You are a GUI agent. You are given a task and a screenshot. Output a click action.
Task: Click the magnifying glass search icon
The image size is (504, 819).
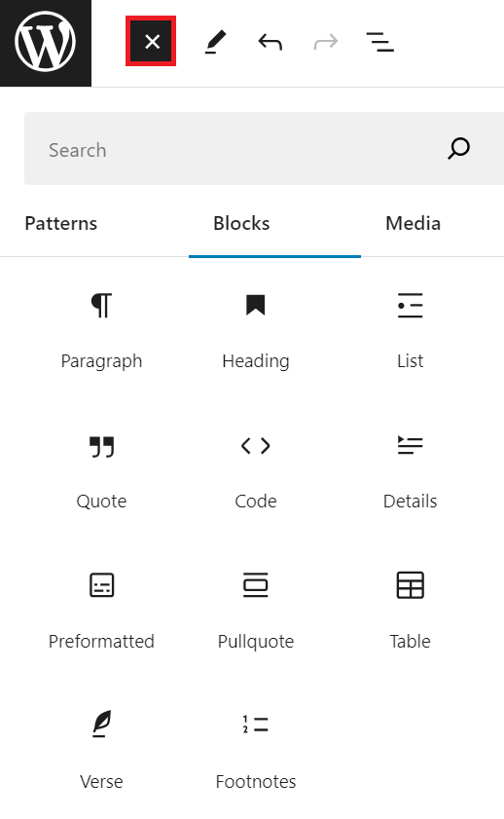(458, 149)
